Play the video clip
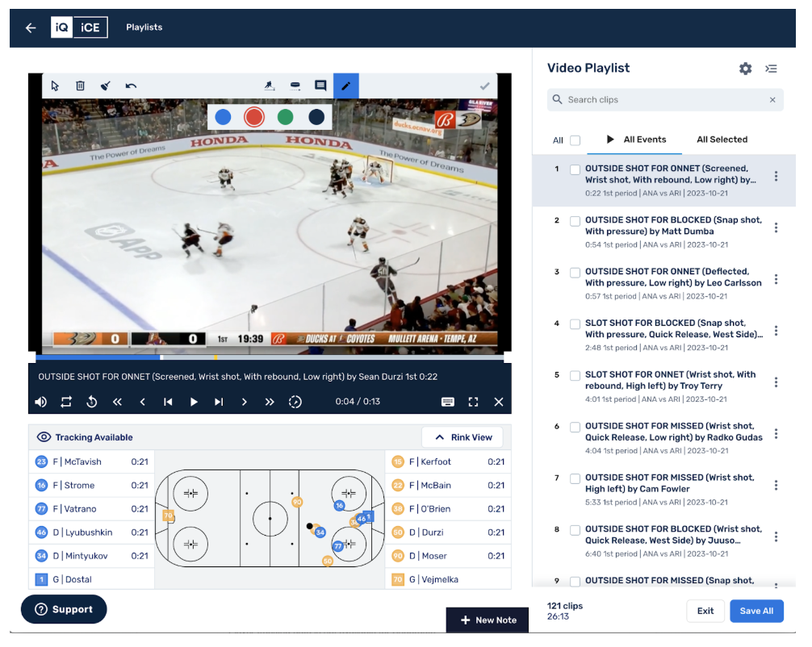 pos(194,403)
